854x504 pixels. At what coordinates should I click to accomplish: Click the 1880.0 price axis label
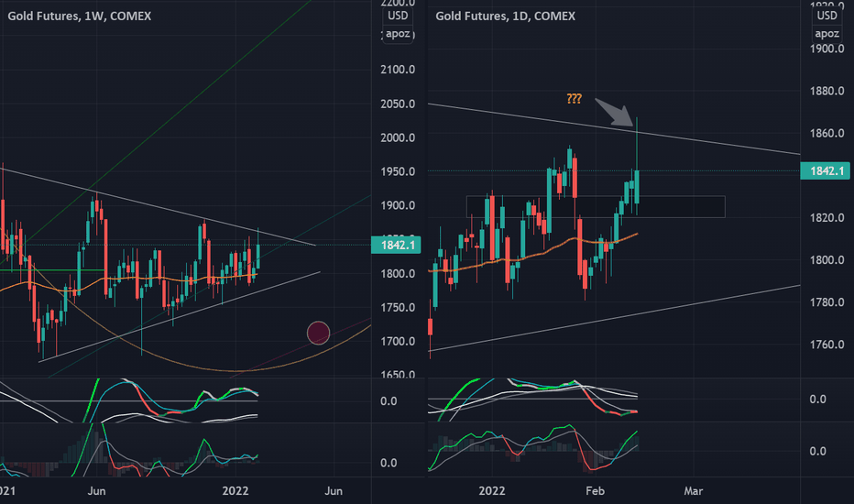click(827, 91)
